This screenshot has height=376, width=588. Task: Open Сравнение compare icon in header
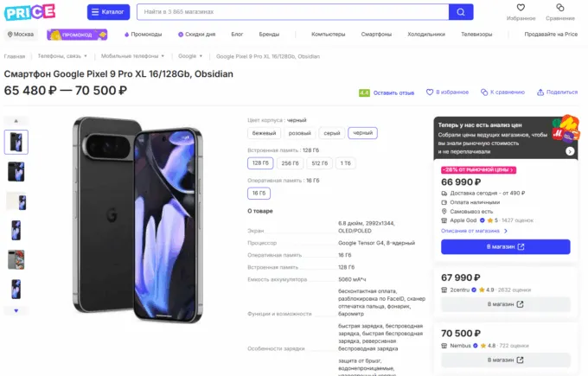(x=559, y=8)
